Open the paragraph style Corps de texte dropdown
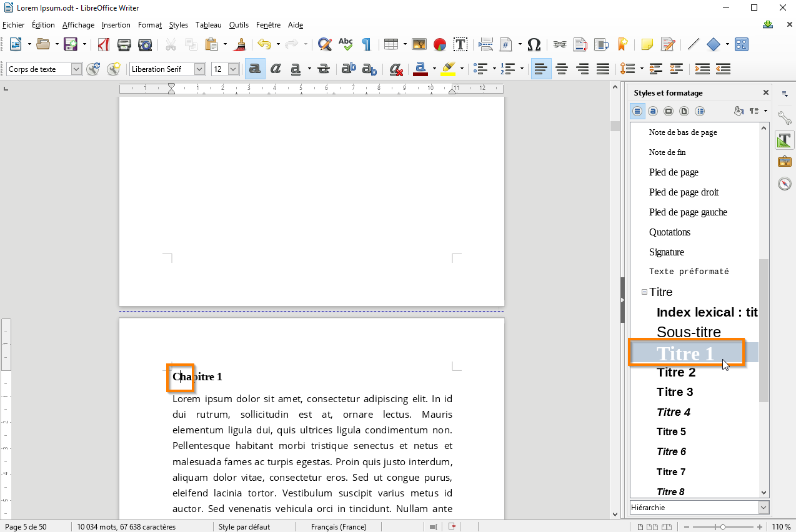Viewport: 796px width, 532px height. coord(76,69)
